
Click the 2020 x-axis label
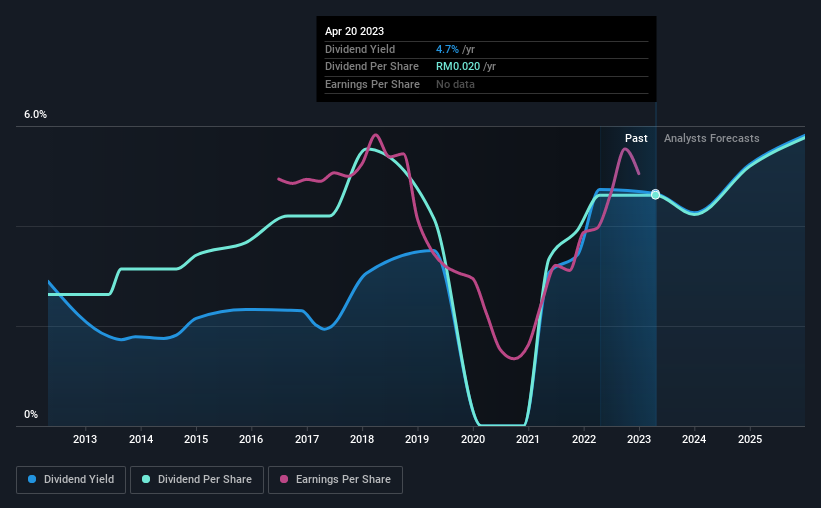(x=473, y=439)
